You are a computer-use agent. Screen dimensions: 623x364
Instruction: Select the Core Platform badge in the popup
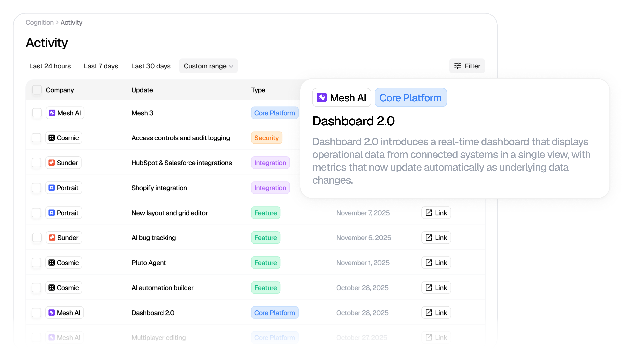coord(411,97)
